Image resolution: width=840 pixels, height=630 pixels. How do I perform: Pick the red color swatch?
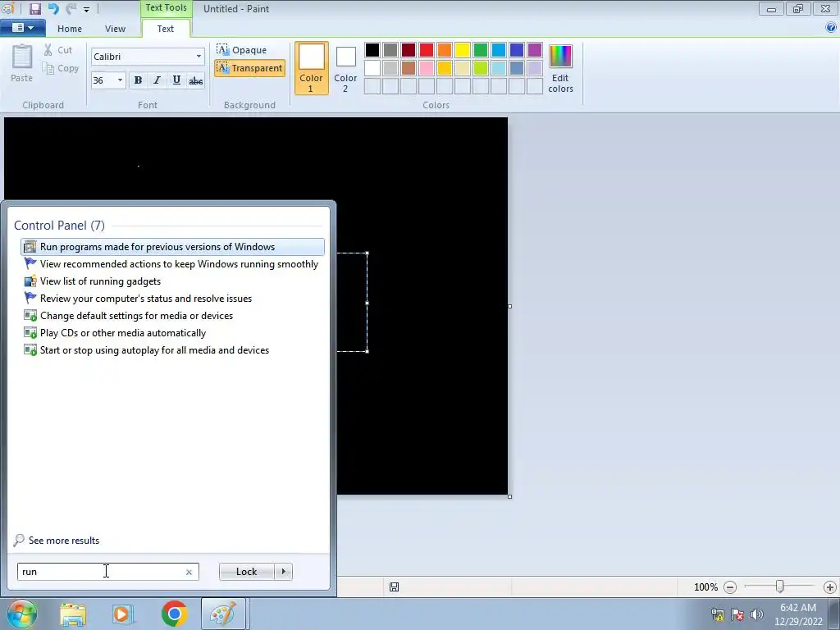(427, 50)
